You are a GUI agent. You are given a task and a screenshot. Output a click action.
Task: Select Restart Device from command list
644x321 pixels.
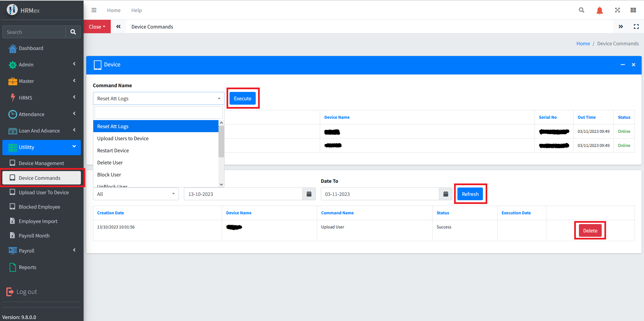click(x=113, y=151)
